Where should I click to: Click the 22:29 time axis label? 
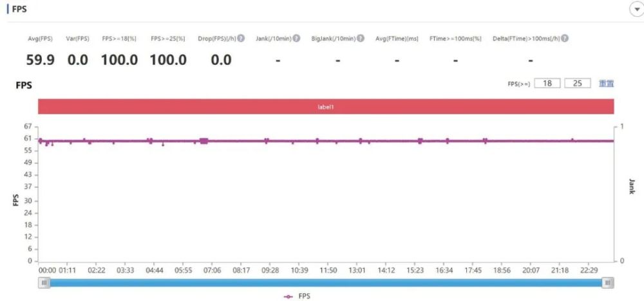[x=589, y=270]
